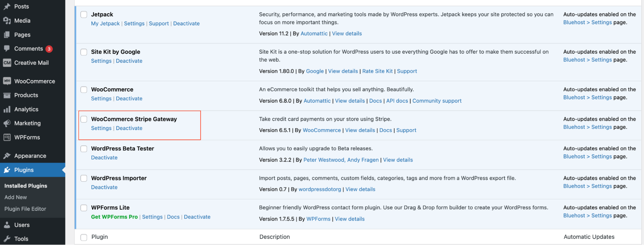Deactivate Site Kit by Google
The height and width of the screenshot is (245, 644).
pos(129,61)
